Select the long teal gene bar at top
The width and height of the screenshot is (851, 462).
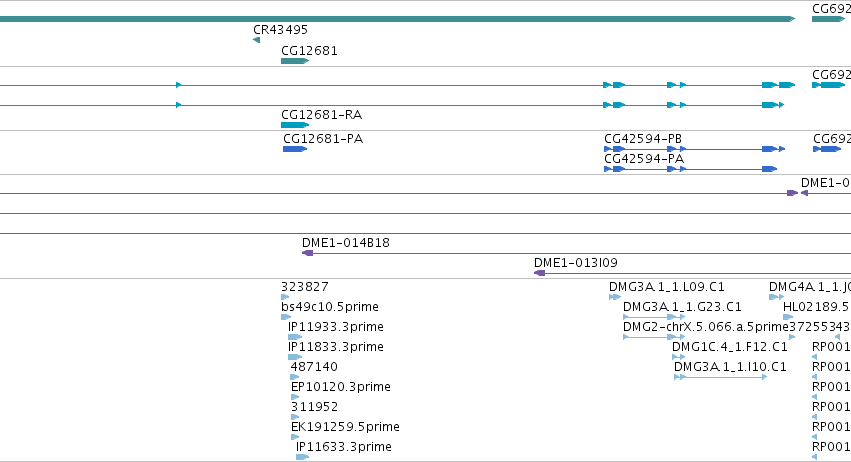(398, 19)
